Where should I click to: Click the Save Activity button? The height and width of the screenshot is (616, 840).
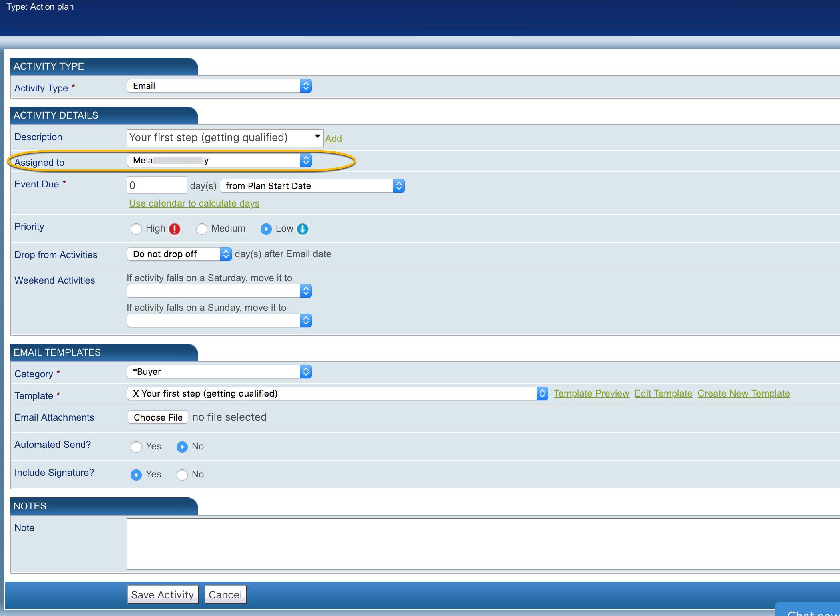coord(162,595)
